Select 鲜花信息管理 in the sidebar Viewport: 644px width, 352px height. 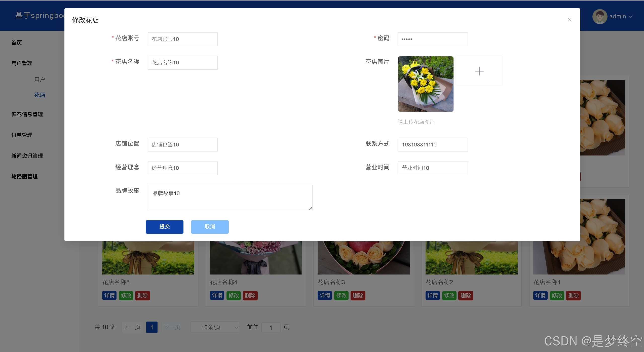(x=27, y=114)
